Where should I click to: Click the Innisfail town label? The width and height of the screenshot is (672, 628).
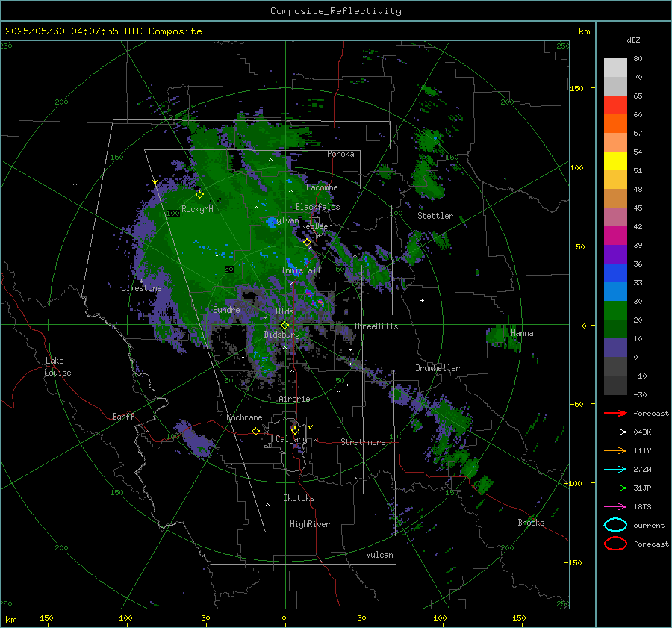click(301, 270)
